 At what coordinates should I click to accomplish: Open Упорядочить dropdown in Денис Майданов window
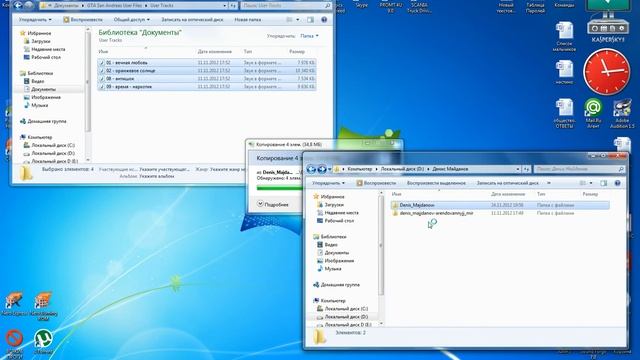click(x=328, y=183)
